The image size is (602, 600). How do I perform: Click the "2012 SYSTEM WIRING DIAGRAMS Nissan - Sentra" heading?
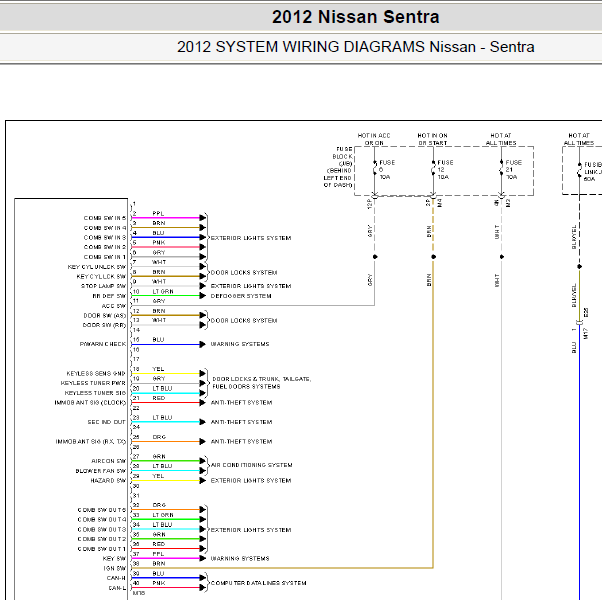click(356, 47)
